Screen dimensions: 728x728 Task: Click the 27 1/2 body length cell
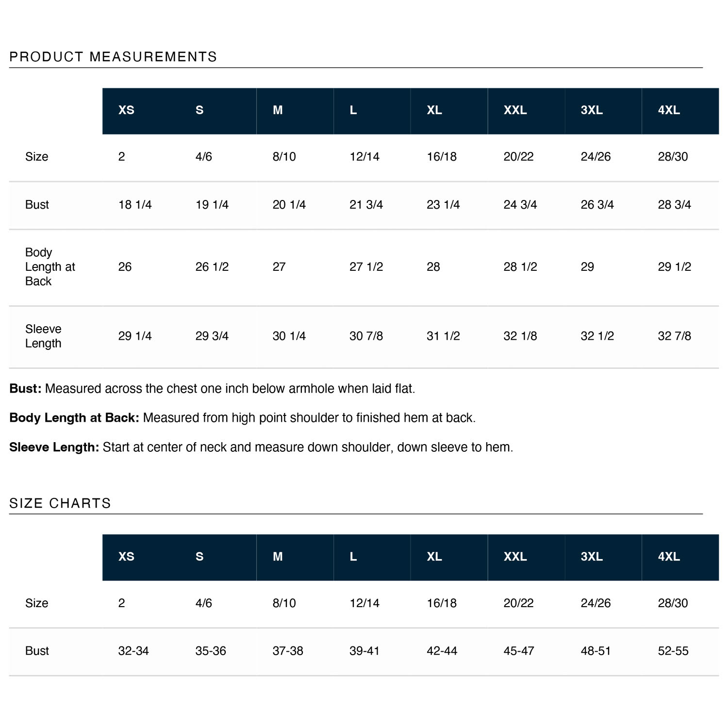tap(366, 266)
